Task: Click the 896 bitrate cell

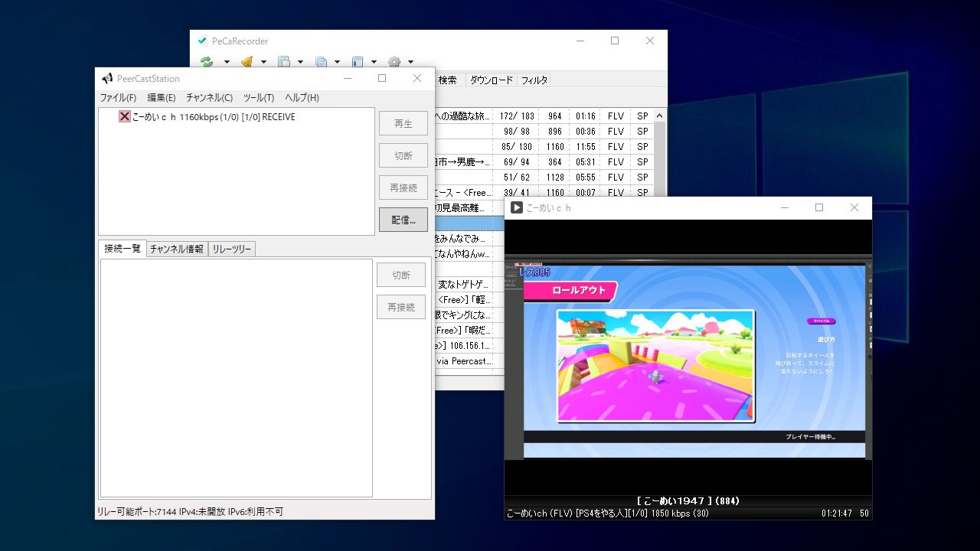Action: [555, 132]
